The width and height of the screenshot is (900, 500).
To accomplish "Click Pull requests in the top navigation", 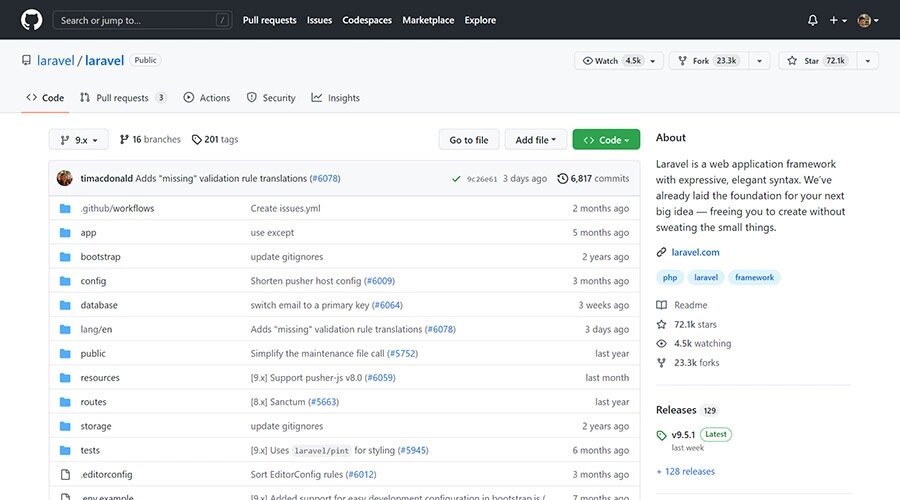I will pyautogui.click(x=270, y=20).
